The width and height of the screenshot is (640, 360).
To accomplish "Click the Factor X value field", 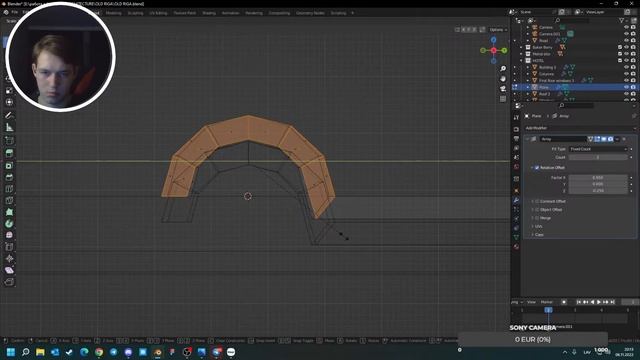I will 598,178.
